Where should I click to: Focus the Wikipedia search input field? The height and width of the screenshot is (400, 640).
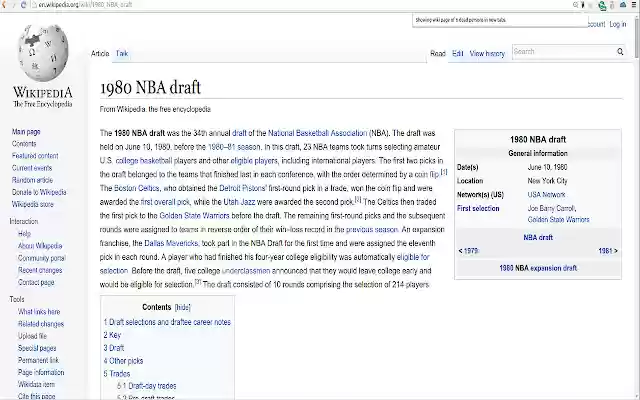(x=564, y=52)
